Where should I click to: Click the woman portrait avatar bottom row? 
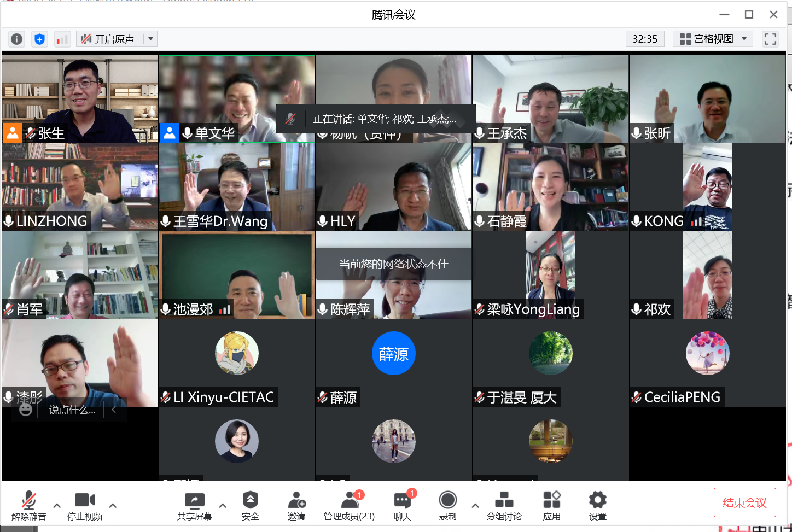pos(237,441)
